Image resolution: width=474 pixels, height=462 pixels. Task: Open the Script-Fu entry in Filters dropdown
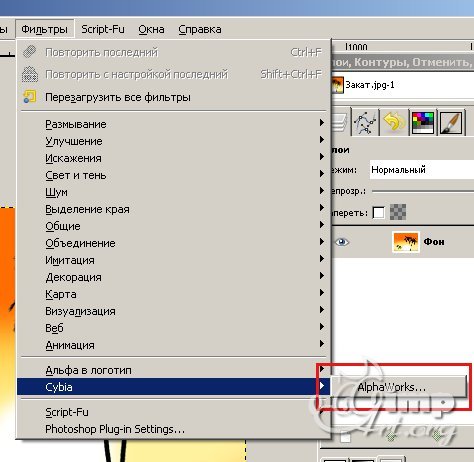173,412
